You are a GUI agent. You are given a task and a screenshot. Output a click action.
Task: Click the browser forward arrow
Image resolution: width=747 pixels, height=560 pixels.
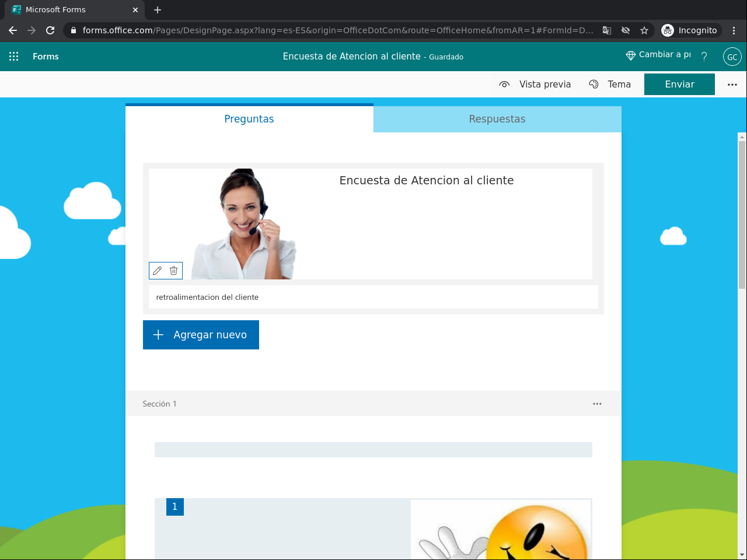click(x=32, y=30)
